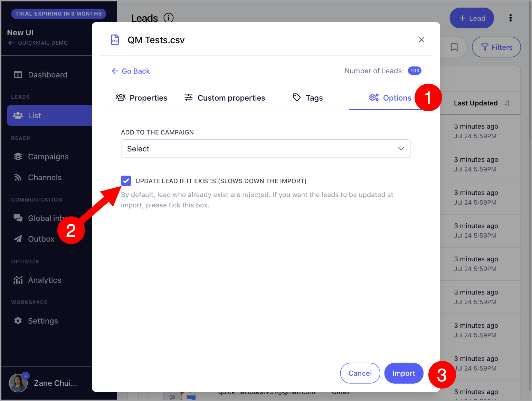Sort by Last Updated column arrows
The height and width of the screenshot is (401, 532).
507,103
